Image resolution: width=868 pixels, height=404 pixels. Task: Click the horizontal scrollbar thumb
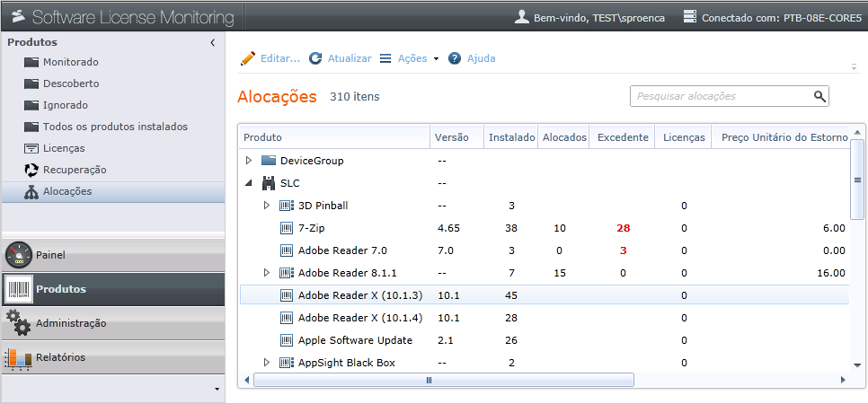click(x=429, y=380)
